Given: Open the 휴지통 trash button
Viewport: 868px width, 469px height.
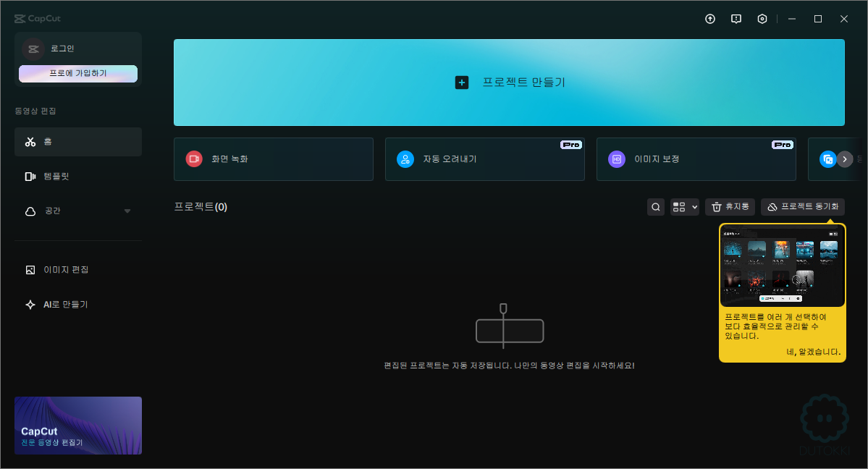Looking at the screenshot, I should click(x=730, y=207).
